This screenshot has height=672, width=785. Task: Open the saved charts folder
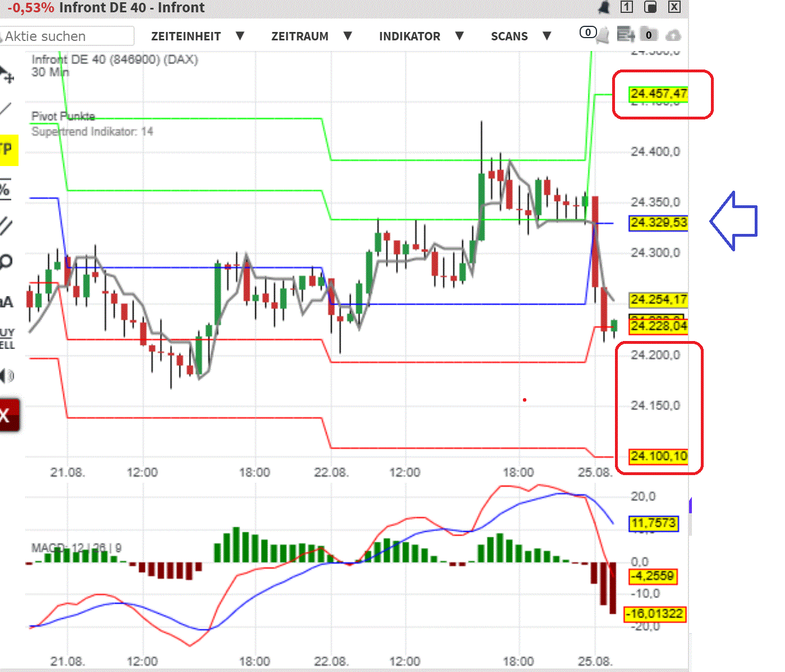(648, 34)
